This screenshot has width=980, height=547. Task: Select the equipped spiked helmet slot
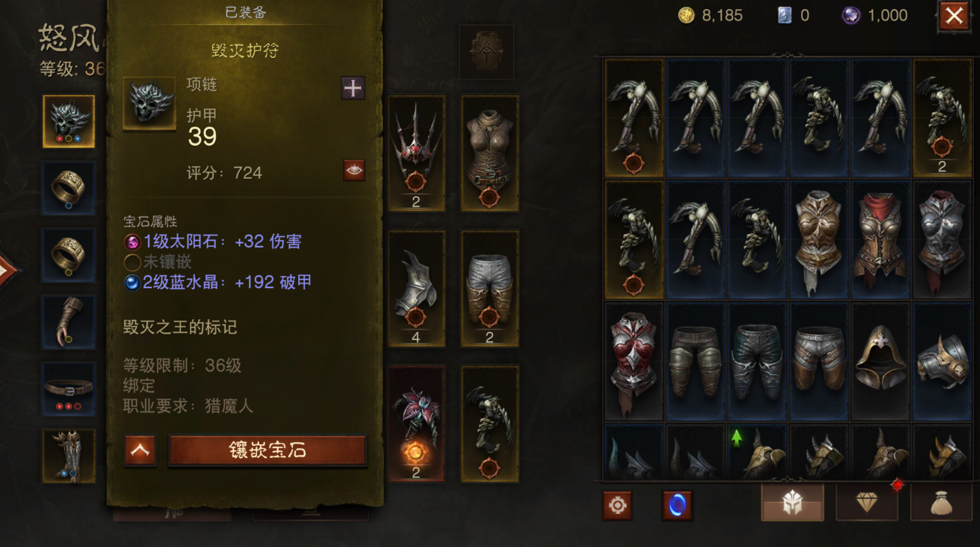point(416,153)
